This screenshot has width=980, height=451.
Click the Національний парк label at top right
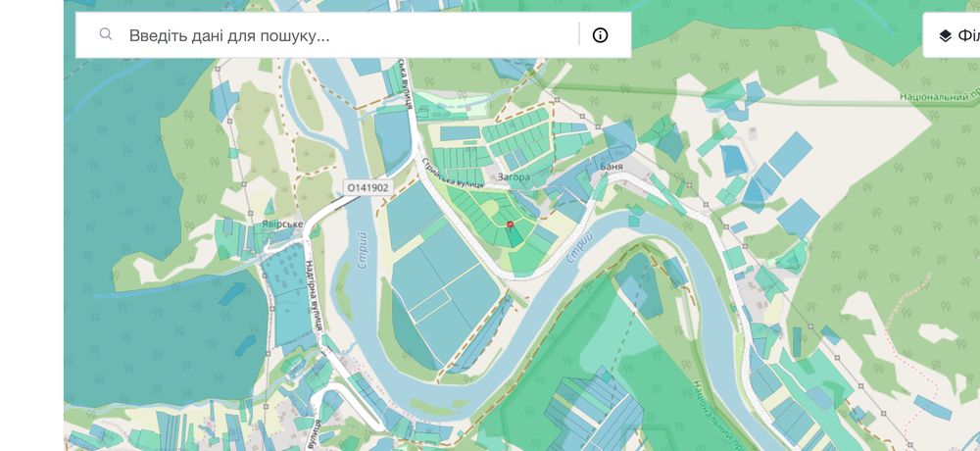(x=940, y=97)
